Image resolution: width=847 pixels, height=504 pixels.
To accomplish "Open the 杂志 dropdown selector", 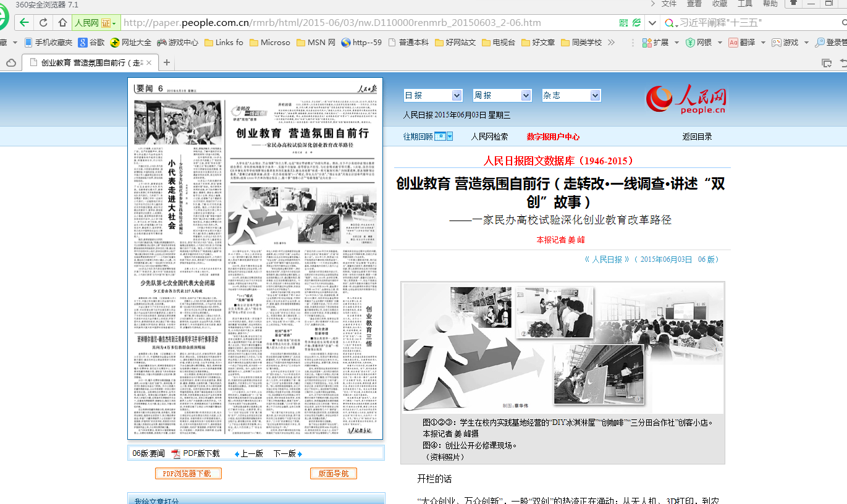I will (x=571, y=95).
